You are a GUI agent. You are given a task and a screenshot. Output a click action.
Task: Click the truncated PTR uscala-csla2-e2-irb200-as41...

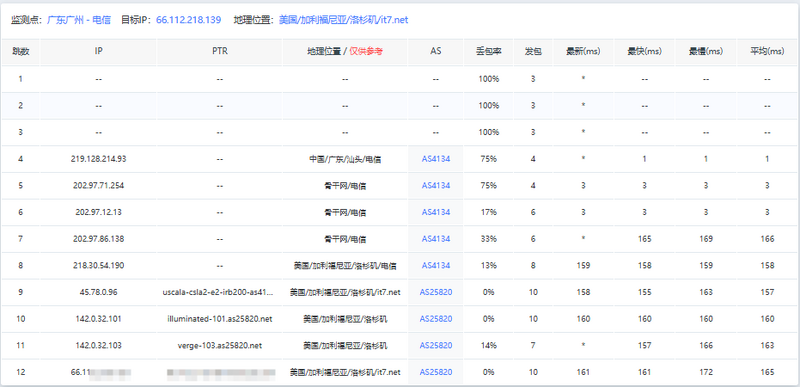click(x=219, y=292)
